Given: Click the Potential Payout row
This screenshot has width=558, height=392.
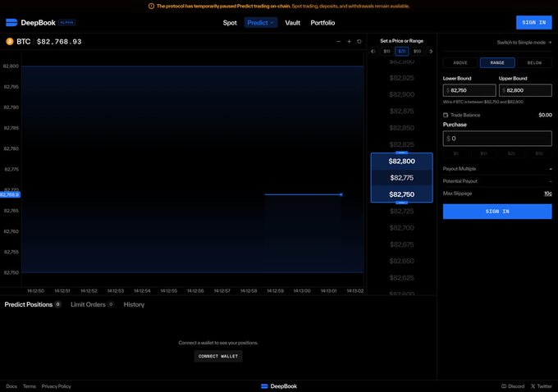Looking at the screenshot, I should [497, 181].
